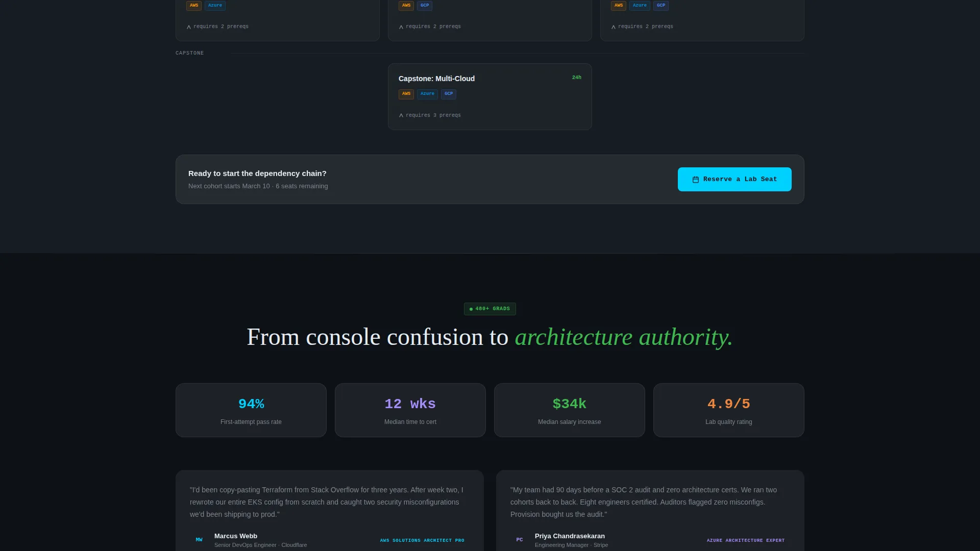Click the AWS tag in the Capstone card
980x551 pixels.
406,94
